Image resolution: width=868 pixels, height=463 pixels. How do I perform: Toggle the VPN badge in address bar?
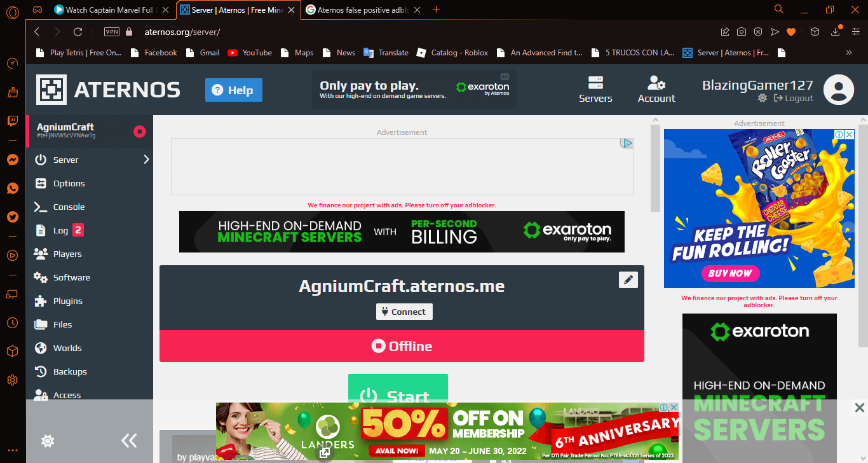[112, 32]
